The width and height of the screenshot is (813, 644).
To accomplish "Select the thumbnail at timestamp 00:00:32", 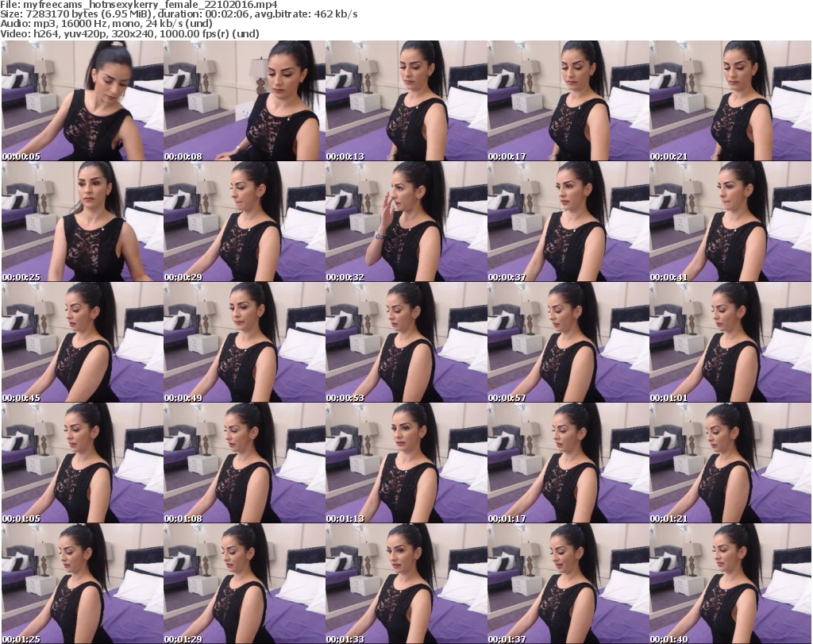I will [406, 222].
